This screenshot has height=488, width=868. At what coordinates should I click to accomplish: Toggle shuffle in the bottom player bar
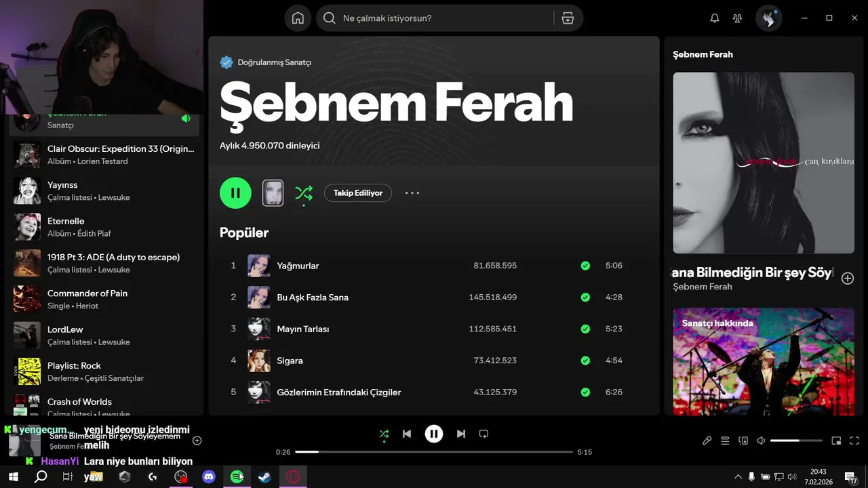384,434
